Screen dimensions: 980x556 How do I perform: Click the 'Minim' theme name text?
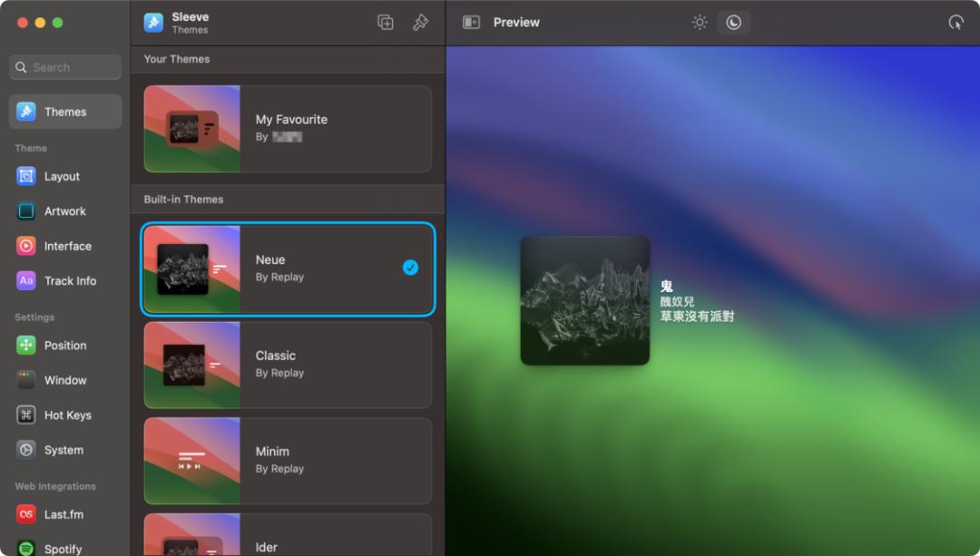tap(272, 451)
